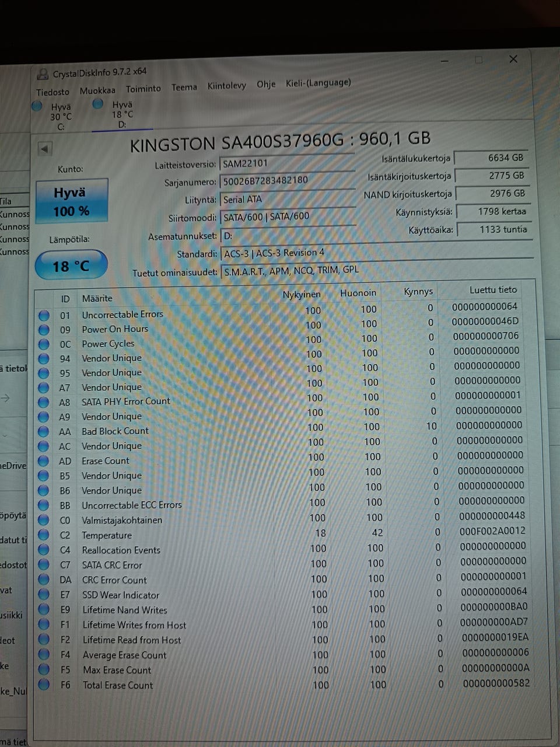This screenshot has height=747, width=560.
Task: Click status circle for SATA PHY Error Count
Action: pos(44,402)
